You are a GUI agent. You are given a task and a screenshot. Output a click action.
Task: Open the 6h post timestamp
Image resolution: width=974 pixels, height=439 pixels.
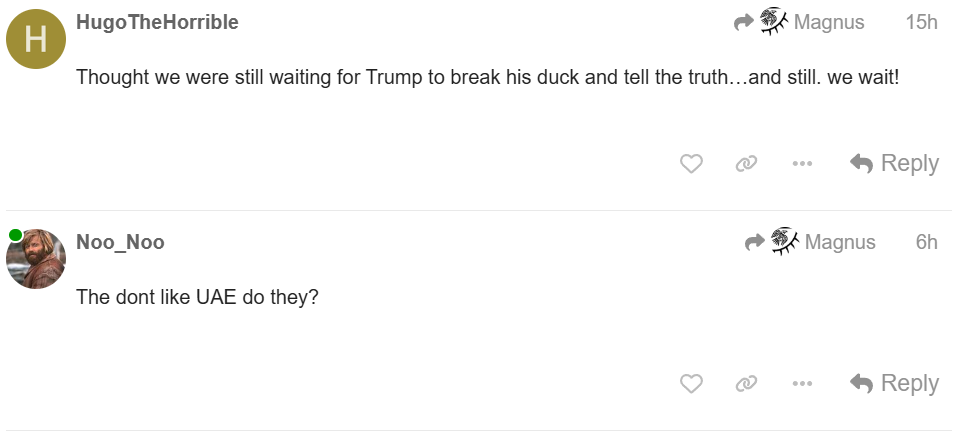point(926,242)
